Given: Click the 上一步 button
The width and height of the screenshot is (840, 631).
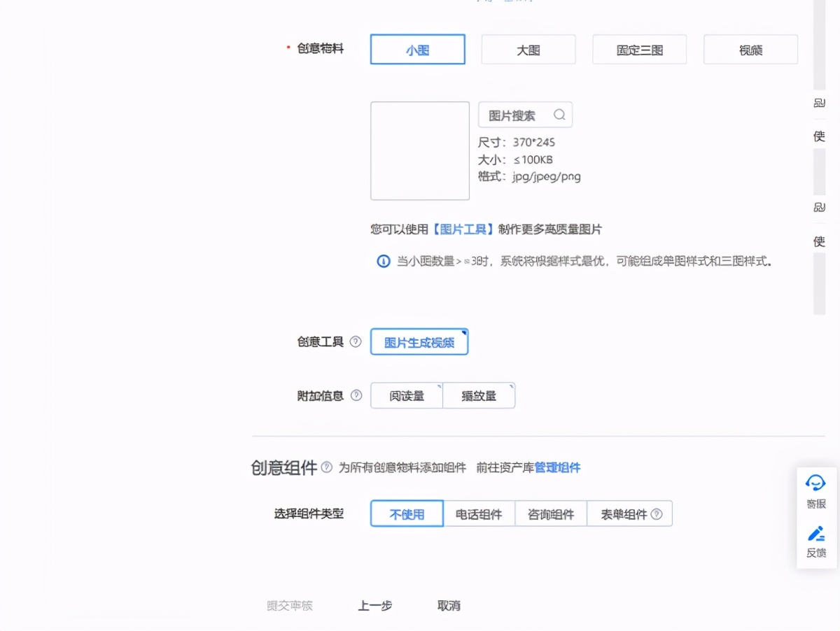Looking at the screenshot, I should [x=374, y=606].
